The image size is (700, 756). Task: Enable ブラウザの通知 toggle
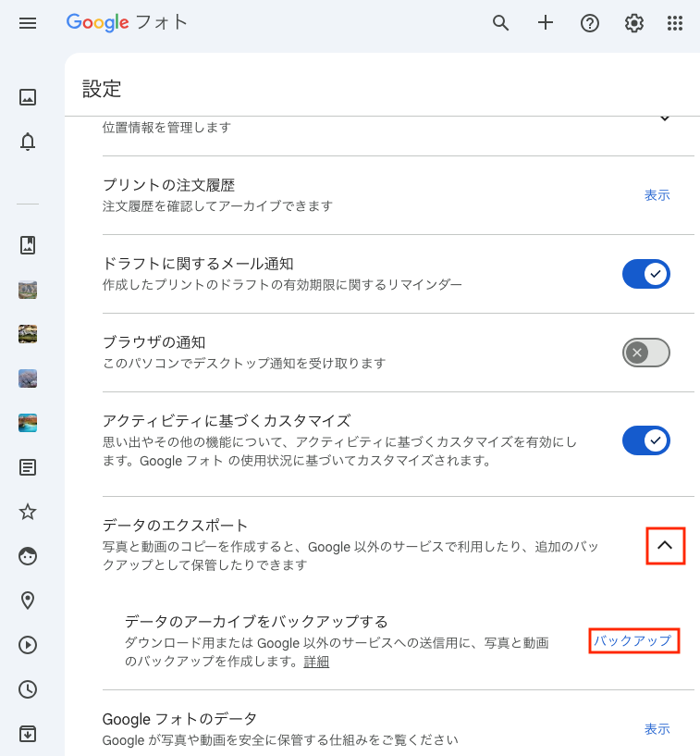coord(646,353)
